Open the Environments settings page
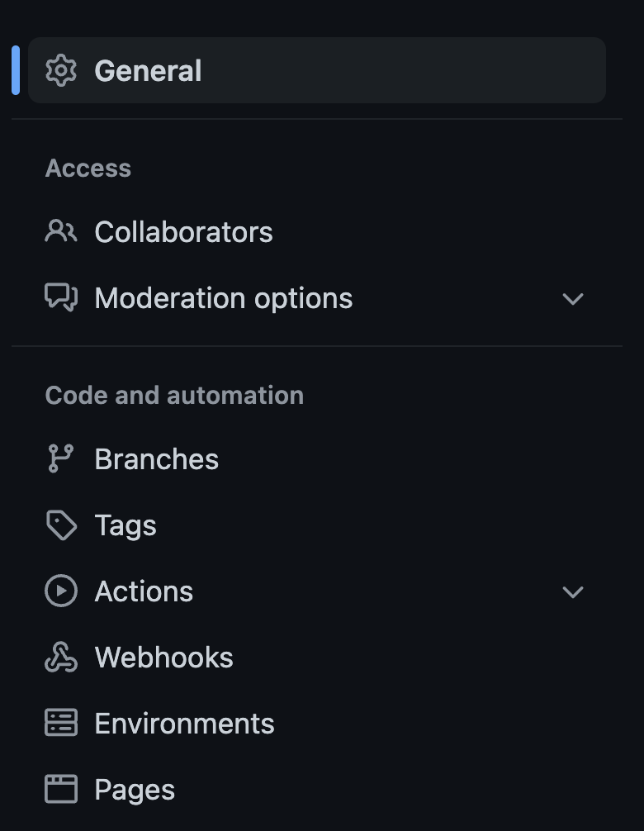Viewport: 644px width, 831px height. point(185,724)
